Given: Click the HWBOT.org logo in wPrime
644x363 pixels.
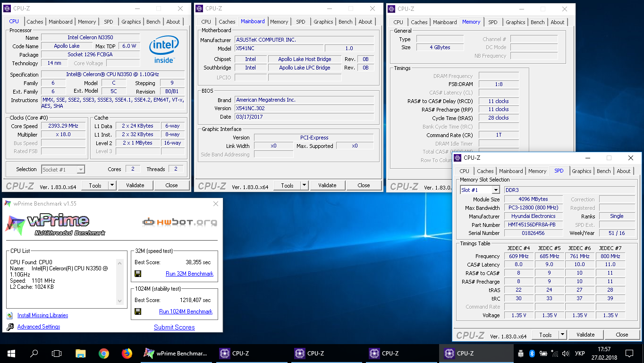Looking at the screenshot, I should (180, 222).
